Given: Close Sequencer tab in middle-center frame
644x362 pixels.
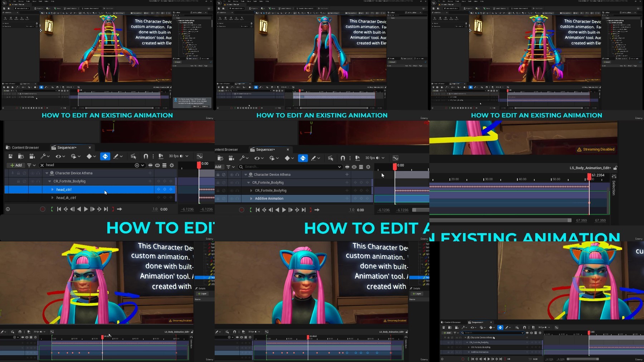Looking at the screenshot, I should click(288, 149).
